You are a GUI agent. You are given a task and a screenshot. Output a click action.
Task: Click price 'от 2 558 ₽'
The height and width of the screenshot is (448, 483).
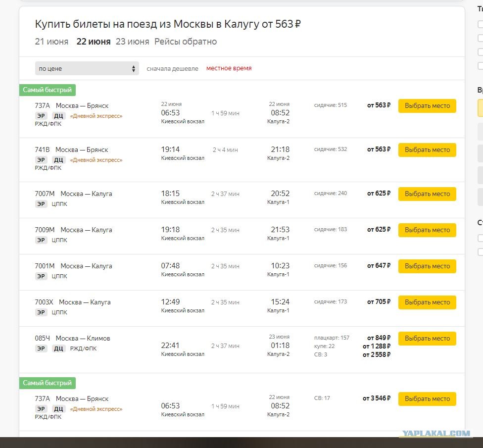(377, 354)
